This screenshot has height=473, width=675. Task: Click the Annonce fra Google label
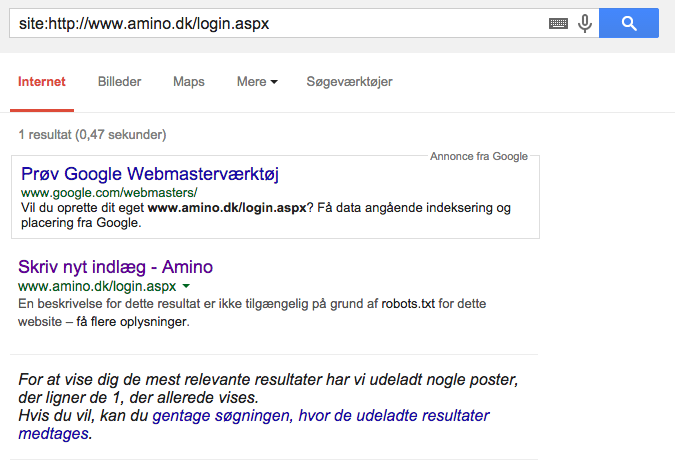tap(478, 157)
